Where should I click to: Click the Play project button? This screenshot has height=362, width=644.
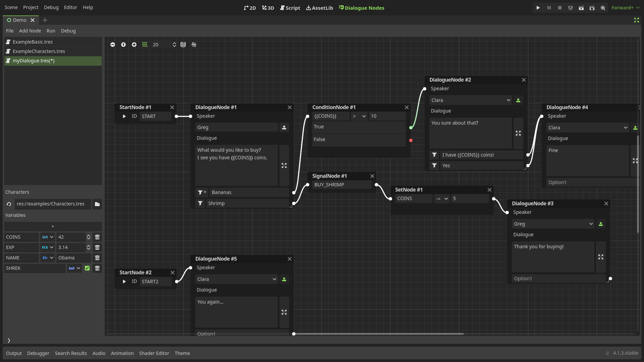coord(538,8)
